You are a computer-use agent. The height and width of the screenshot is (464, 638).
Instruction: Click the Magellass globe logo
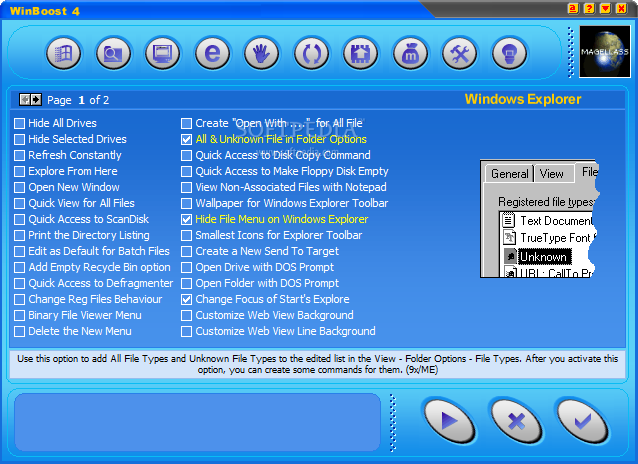pyautogui.click(x=605, y=52)
